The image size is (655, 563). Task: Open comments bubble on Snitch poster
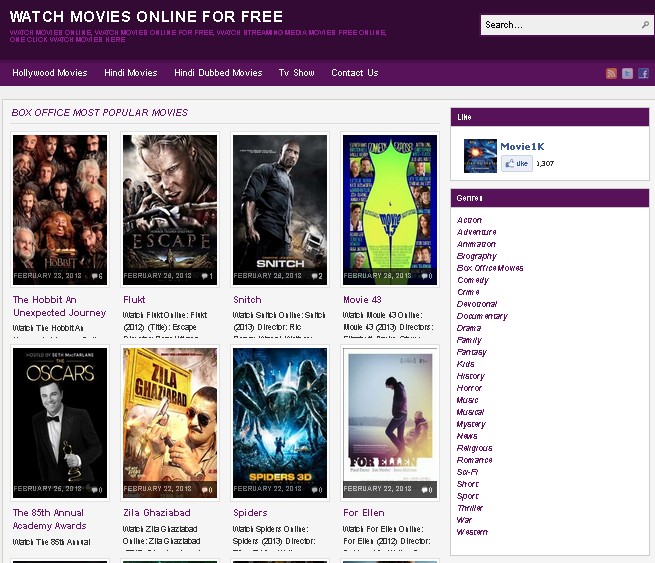[317, 276]
